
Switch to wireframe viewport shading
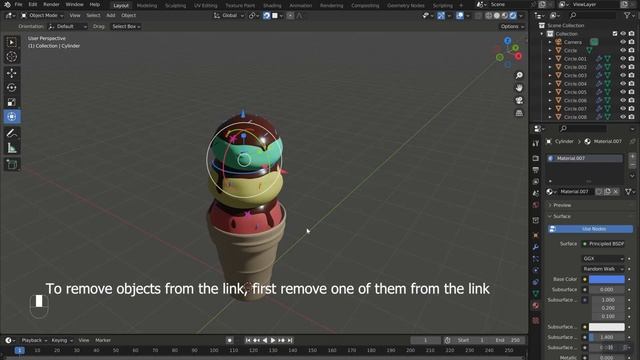[x=489, y=16]
